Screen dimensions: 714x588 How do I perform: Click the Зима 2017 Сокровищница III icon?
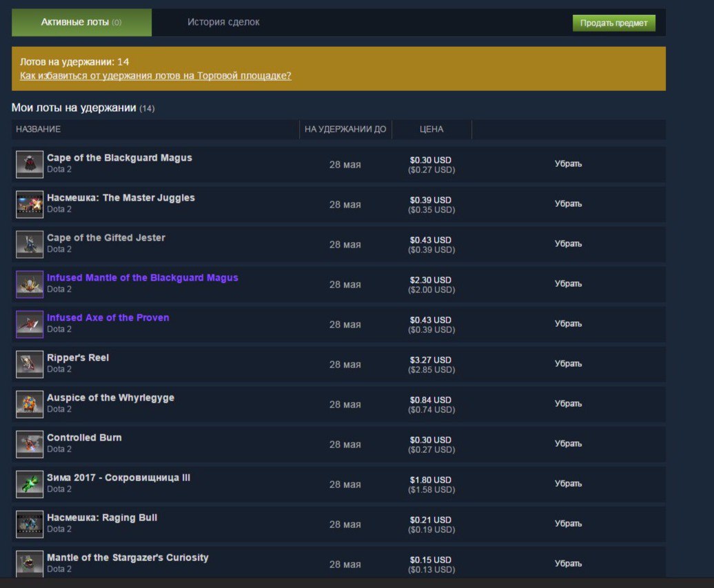coord(30,484)
